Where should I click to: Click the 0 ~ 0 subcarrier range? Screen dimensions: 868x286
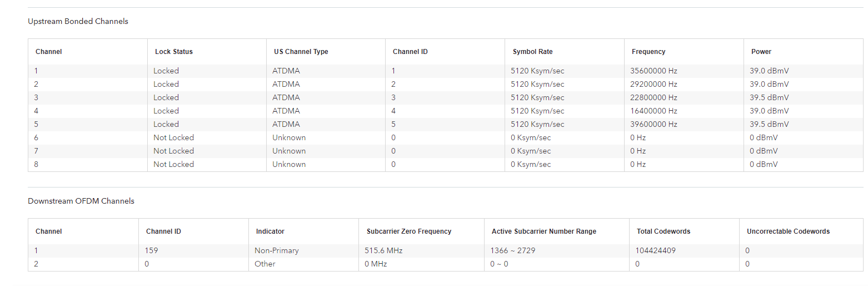coord(499,264)
